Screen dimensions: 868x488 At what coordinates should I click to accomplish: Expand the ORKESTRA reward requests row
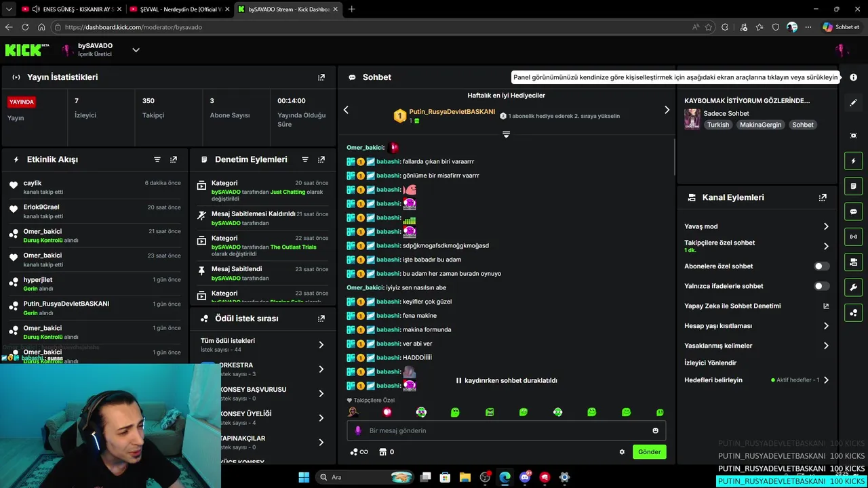click(262, 369)
